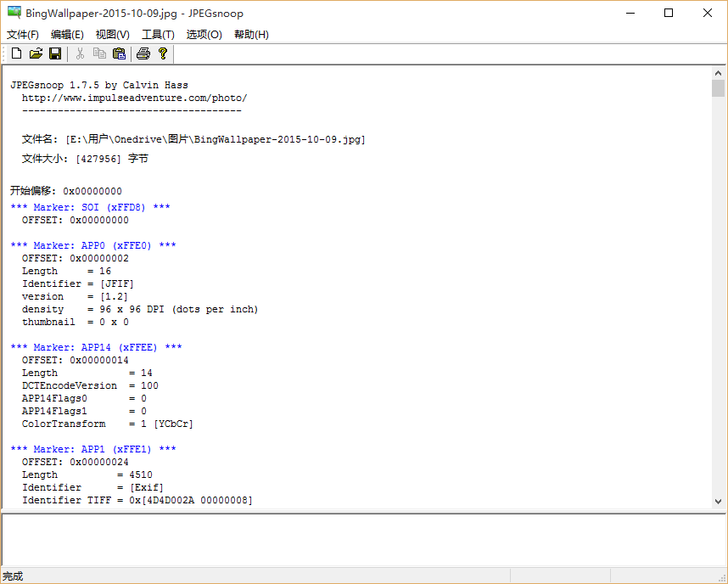Click the vertical scrollbar thumb

coord(718,89)
